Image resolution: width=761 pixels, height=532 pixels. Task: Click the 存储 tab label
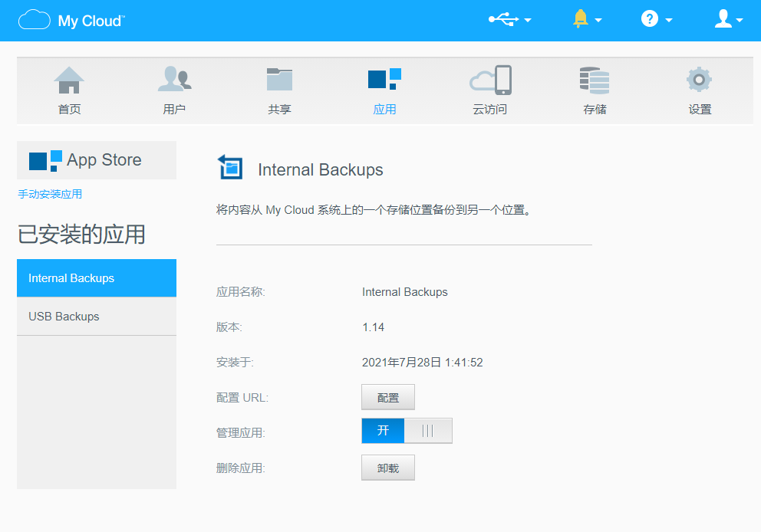pyautogui.click(x=595, y=109)
